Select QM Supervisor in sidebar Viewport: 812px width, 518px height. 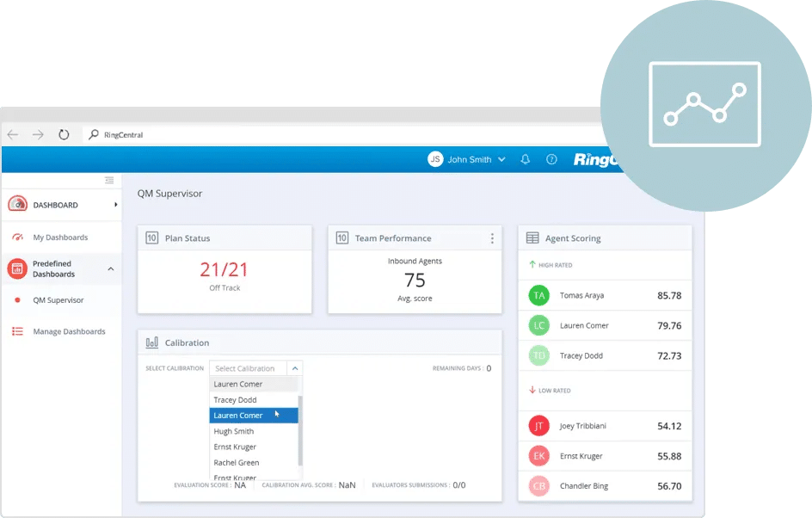58,300
